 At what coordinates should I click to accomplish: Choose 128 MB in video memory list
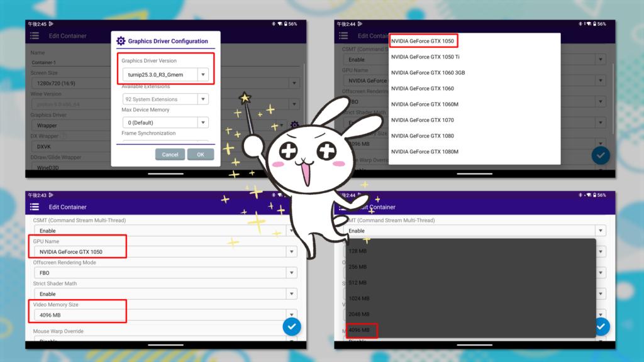click(x=470, y=251)
